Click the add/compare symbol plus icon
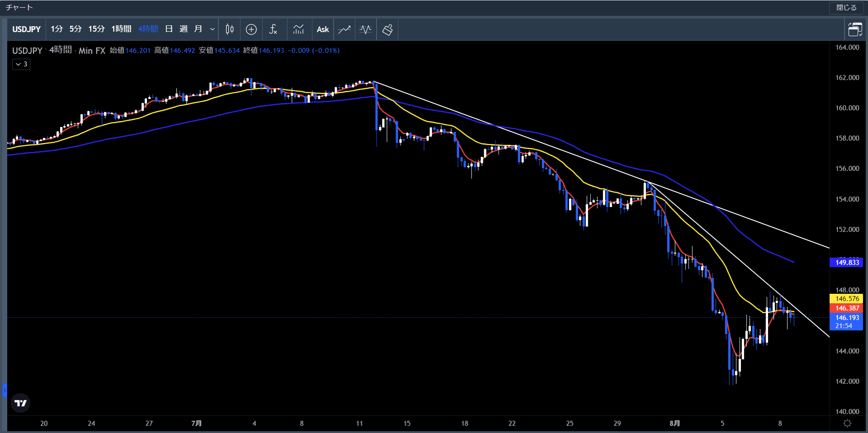 251,29
